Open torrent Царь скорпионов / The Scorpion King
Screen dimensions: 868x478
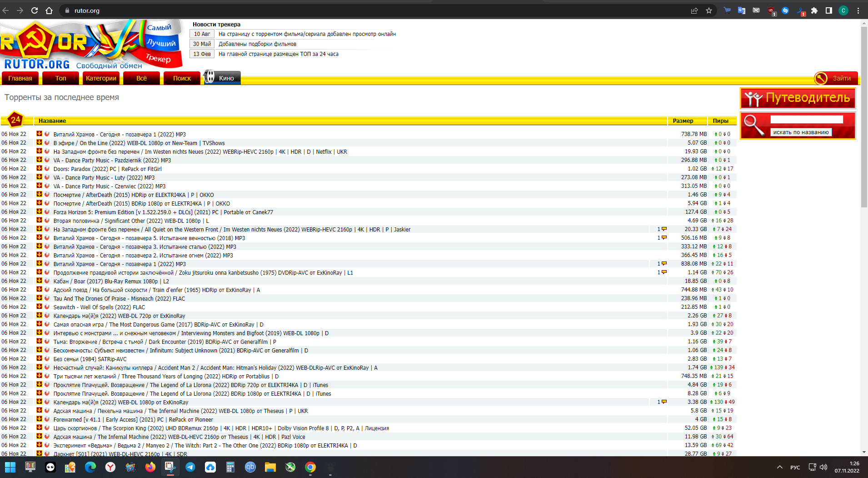(x=221, y=428)
